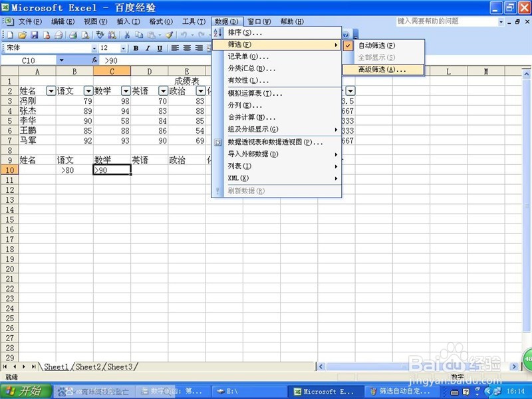Click the sort A-Z icon beside 排序
This screenshot has height=399, width=532.
click(x=217, y=33)
